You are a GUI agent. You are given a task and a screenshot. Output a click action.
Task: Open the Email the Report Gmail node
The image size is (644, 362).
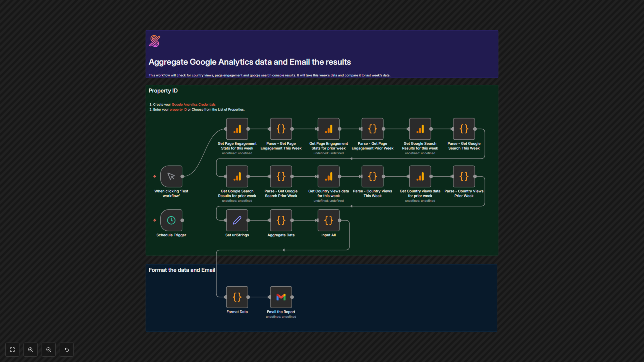(x=281, y=297)
